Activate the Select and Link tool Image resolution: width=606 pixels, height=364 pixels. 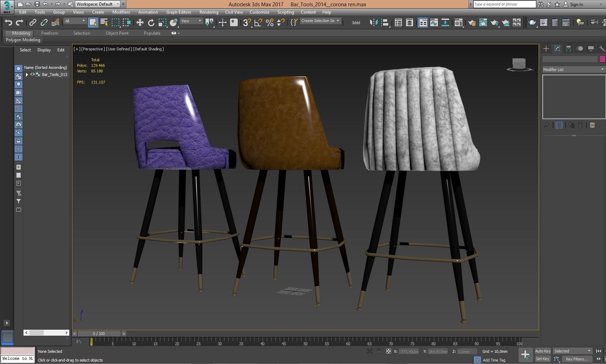point(33,22)
